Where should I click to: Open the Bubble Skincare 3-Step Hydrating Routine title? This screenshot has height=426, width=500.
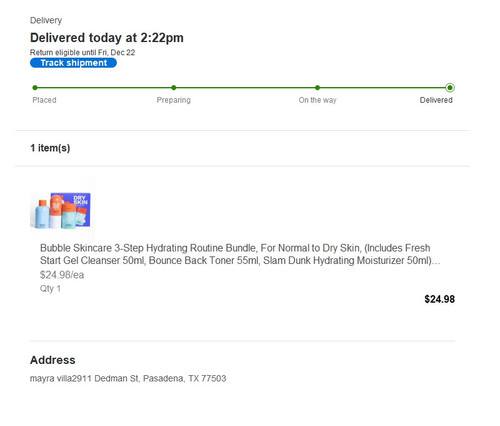click(x=240, y=254)
